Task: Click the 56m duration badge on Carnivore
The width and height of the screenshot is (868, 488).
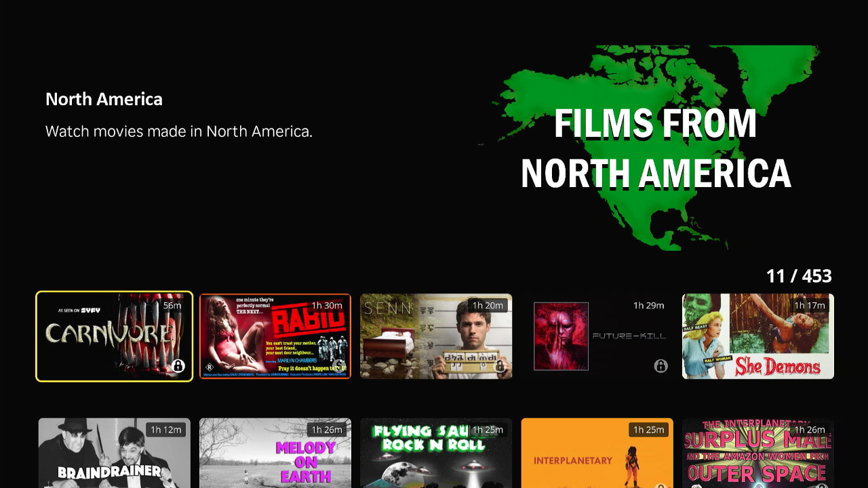Action: pyautogui.click(x=172, y=306)
